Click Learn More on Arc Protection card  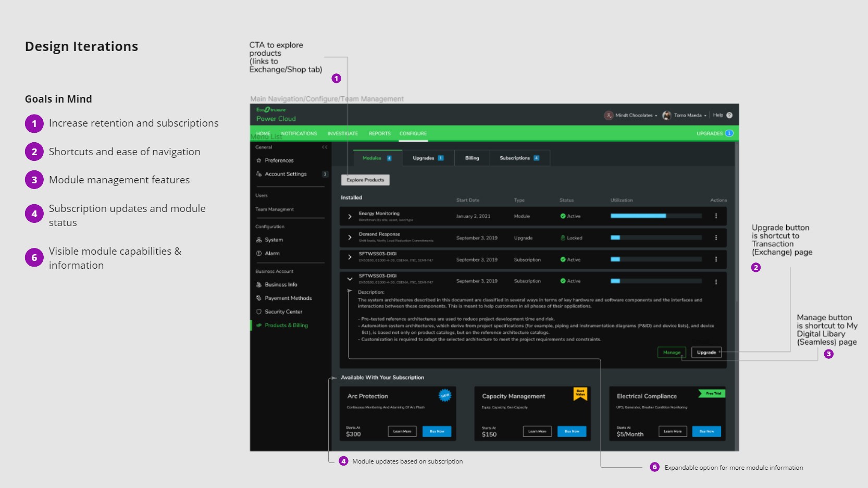coord(402,431)
